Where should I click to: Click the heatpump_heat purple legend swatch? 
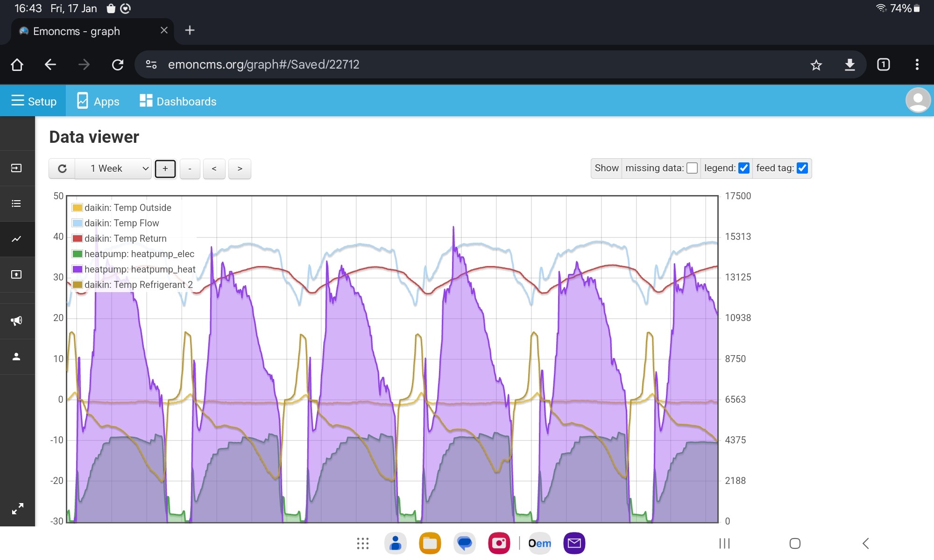78,269
